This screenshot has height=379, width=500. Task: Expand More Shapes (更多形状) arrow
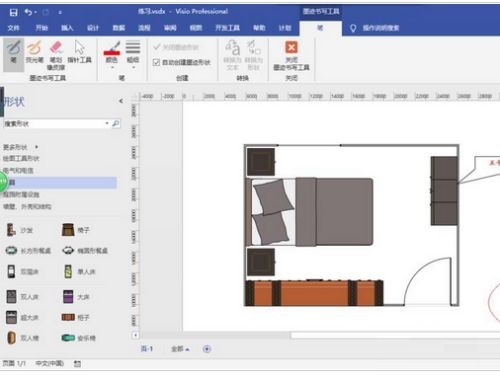coord(36,147)
